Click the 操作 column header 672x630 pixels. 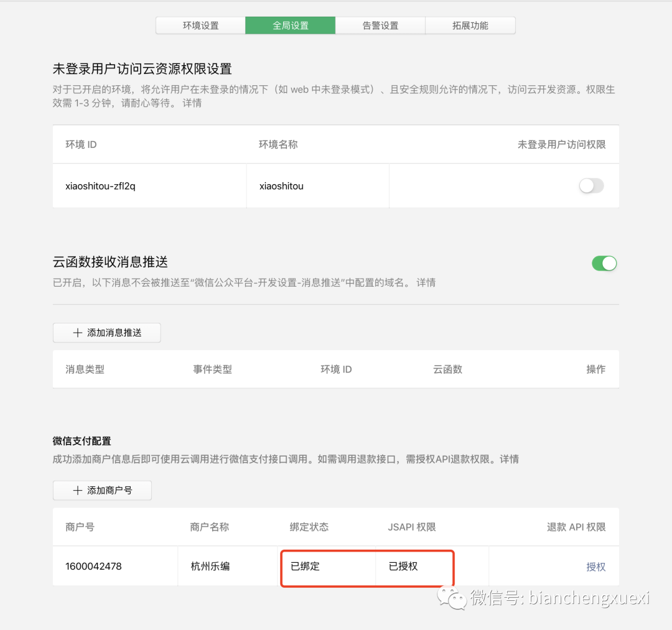[x=595, y=369]
